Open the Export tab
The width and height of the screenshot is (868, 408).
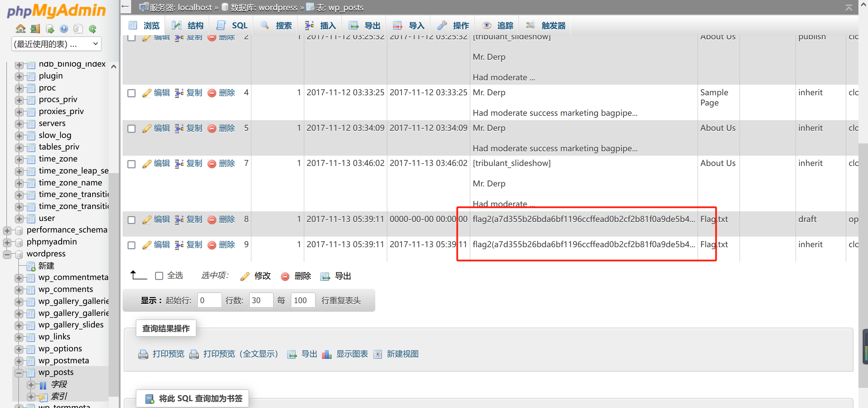tap(365, 26)
